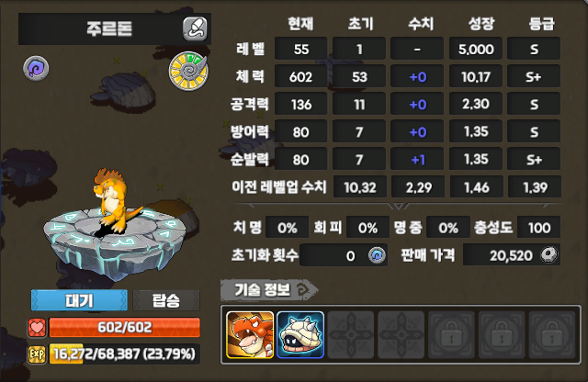
Task: Click the second empty skill slot
Action: point(401,335)
